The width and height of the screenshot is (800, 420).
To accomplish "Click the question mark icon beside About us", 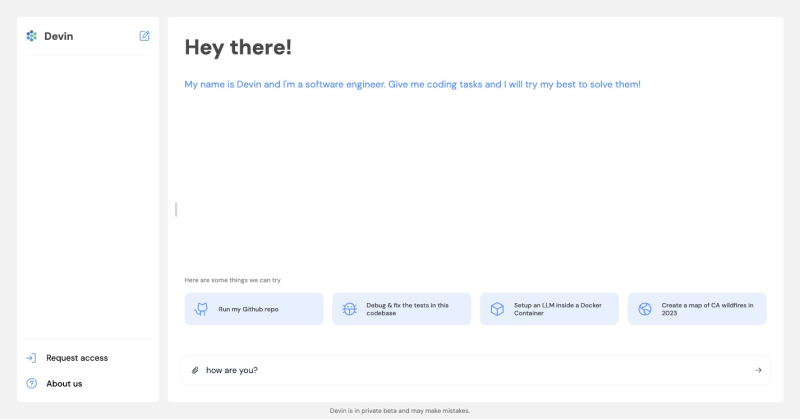I will (31, 383).
